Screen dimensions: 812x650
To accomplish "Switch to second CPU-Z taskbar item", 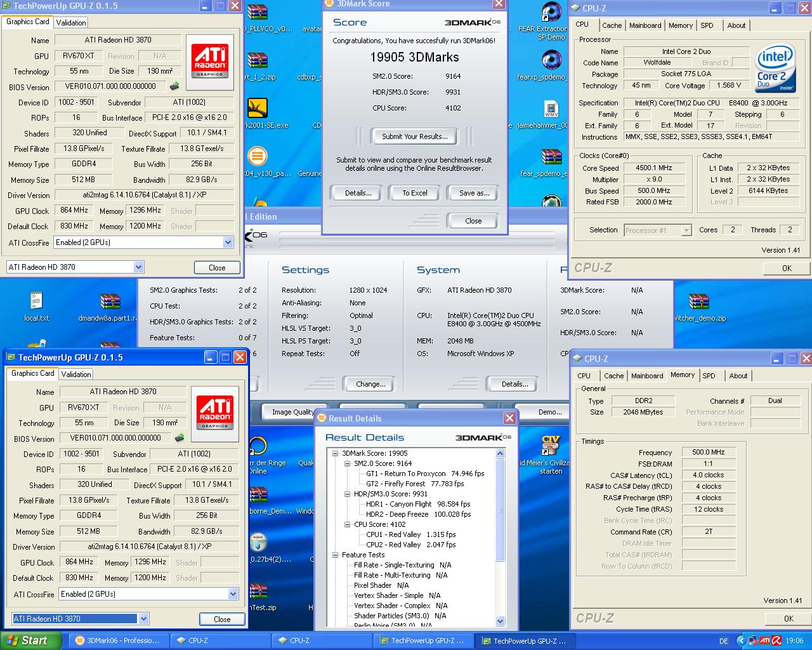I will point(322,640).
